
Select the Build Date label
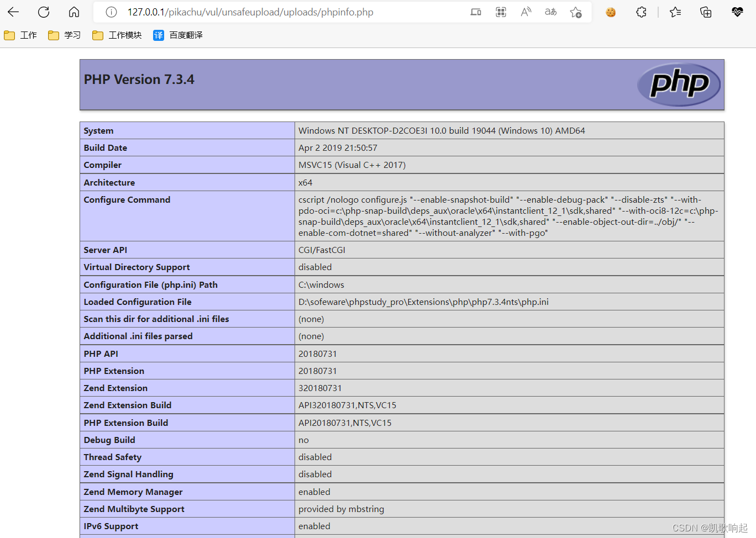pos(106,148)
